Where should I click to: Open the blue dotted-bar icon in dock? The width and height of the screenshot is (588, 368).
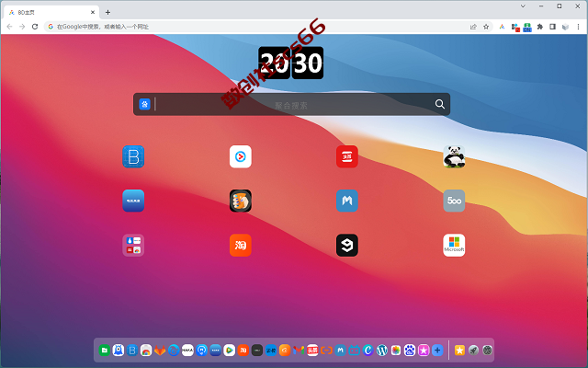(215, 351)
